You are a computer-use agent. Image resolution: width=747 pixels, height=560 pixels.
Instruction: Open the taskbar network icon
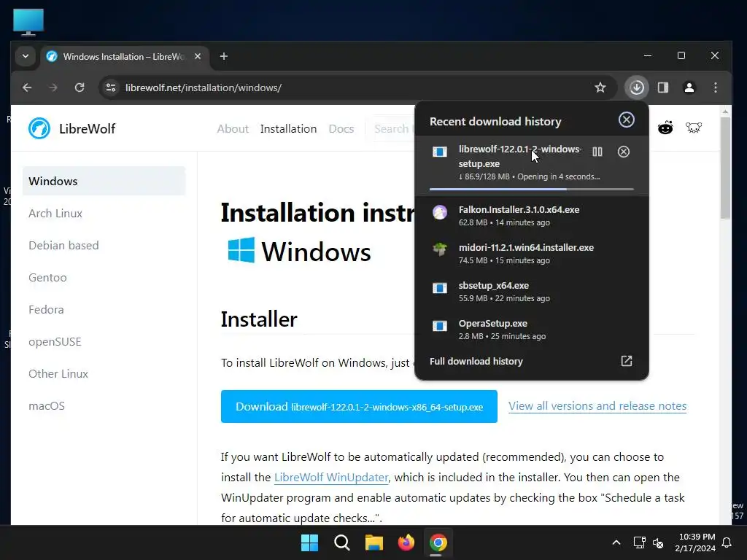click(x=639, y=542)
